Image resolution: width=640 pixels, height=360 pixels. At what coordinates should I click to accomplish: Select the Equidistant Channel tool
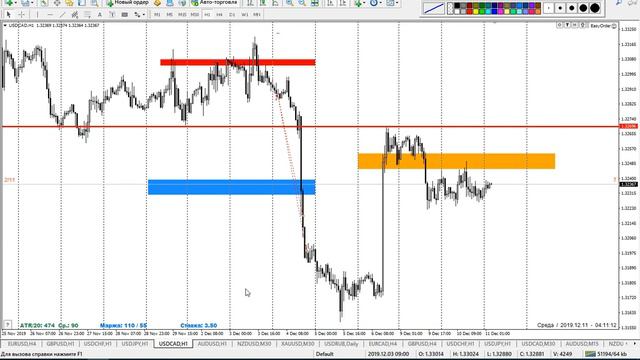(x=75, y=15)
